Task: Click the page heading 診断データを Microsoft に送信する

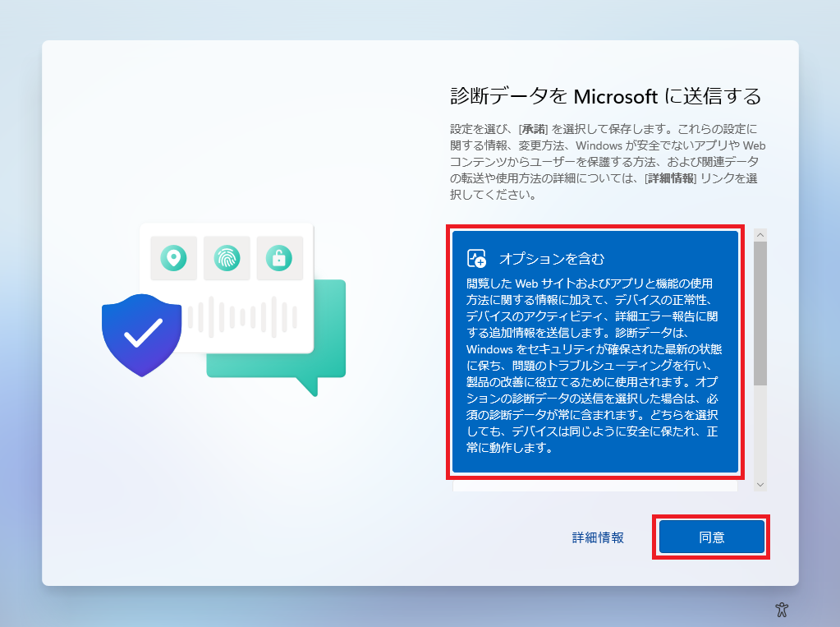Action: (606, 96)
